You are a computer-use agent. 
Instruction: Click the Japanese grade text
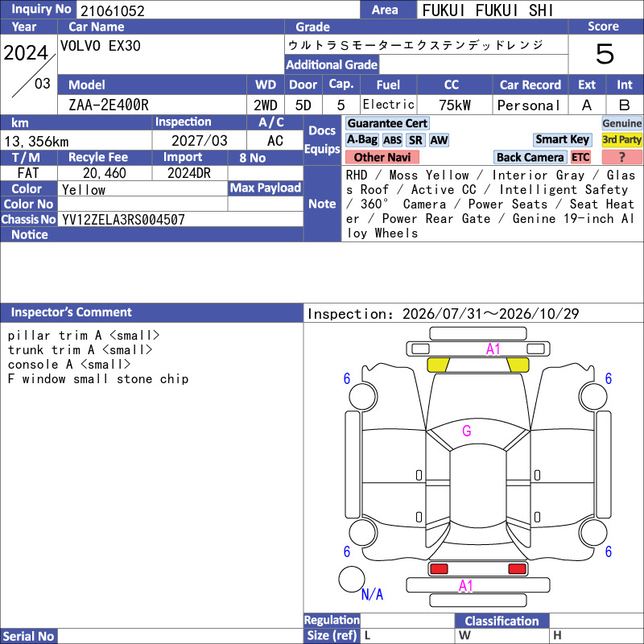pyautogui.click(x=415, y=45)
